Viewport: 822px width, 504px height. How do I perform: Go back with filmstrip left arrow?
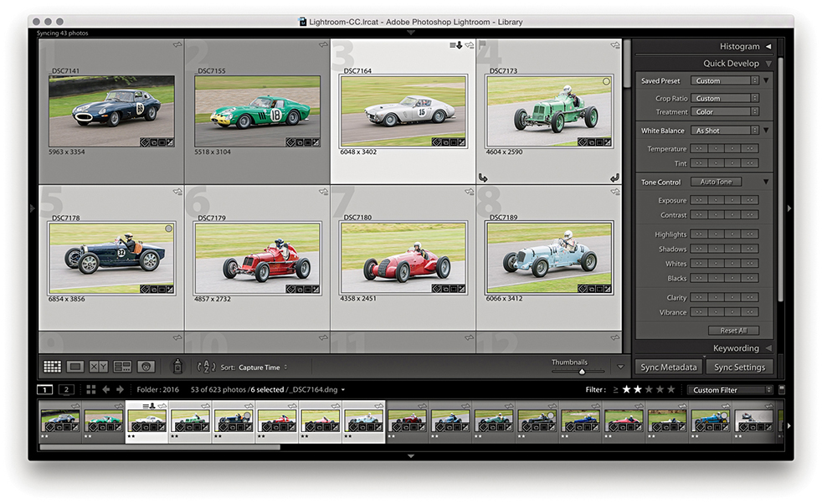pyautogui.click(x=106, y=389)
